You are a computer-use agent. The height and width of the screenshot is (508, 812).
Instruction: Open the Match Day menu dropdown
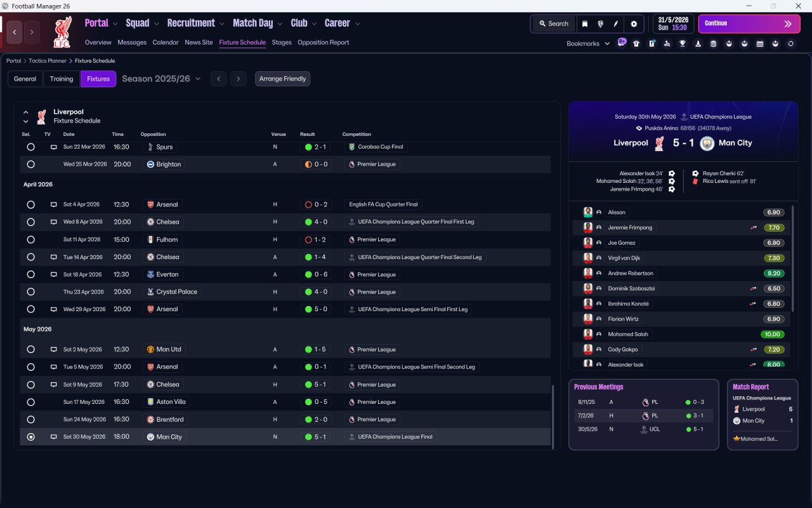pyautogui.click(x=258, y=23)
